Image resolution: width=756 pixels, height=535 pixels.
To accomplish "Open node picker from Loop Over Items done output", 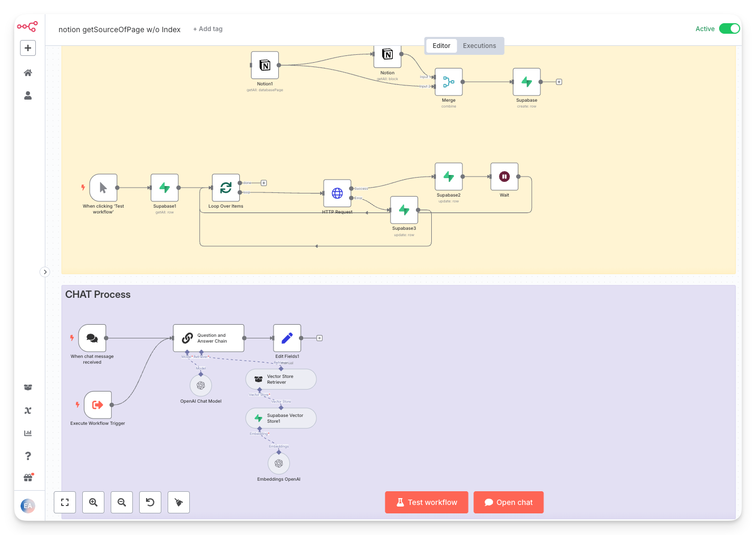I will [263, 182].
